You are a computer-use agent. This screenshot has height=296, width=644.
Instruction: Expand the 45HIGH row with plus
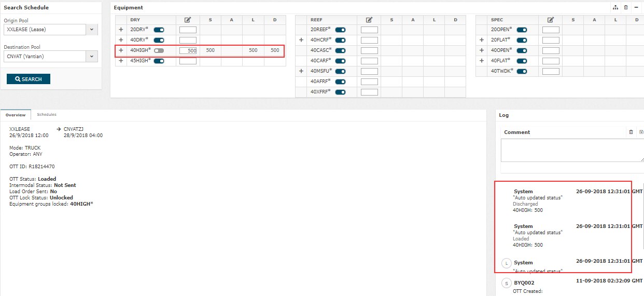pos(121,61)
